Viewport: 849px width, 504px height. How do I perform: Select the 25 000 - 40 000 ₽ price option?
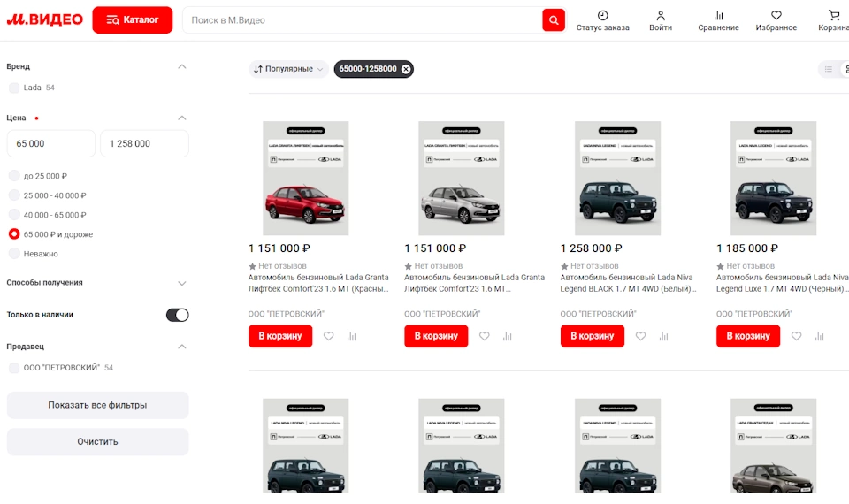[x=14, y=195]
